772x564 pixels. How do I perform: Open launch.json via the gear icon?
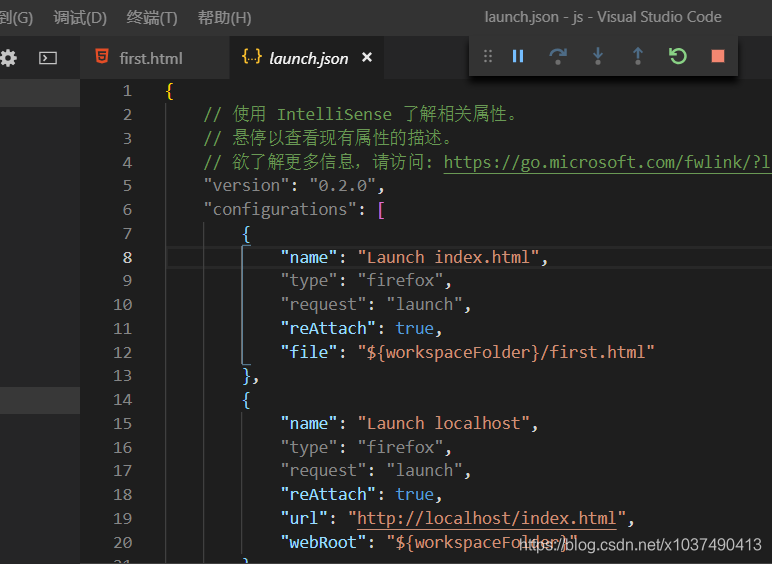[8, 58]
